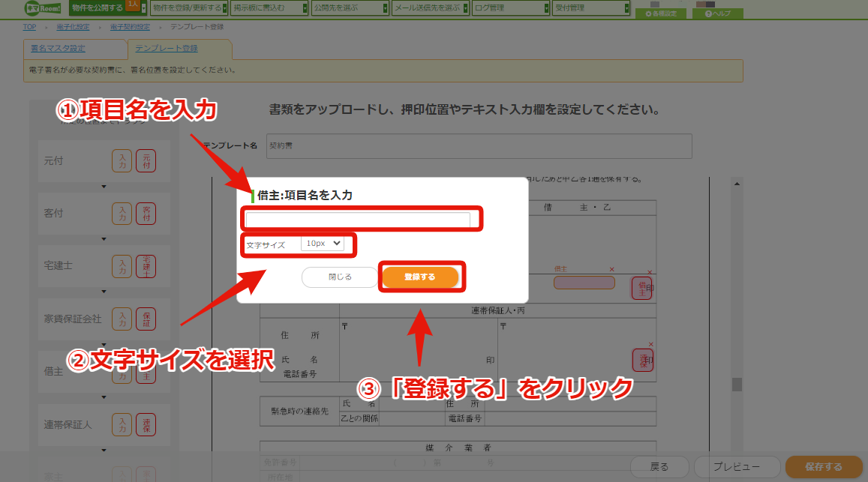Expand the ログ管理 menu arrow
Screen dimensions: 868x482
[546, 8]
